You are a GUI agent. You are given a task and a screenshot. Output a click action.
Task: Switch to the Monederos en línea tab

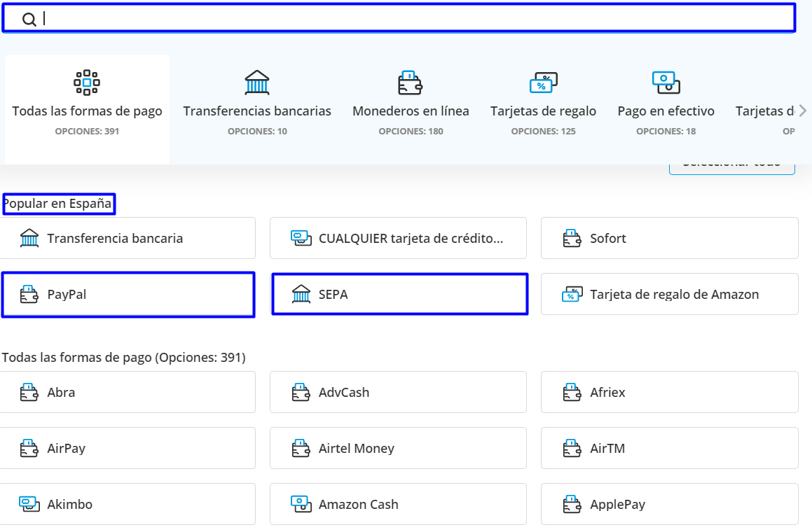[411, 111]
